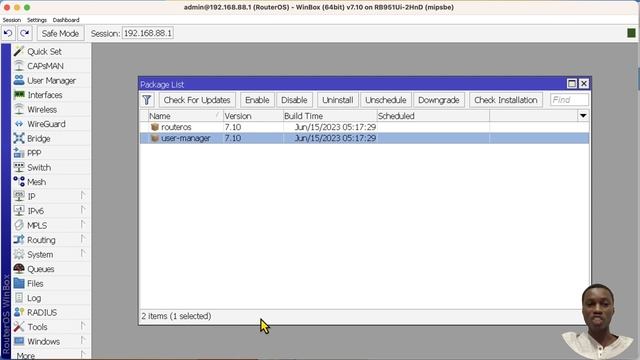640x360 pixels.
Task: Open Files folder icon
Action: click(19, 283)
